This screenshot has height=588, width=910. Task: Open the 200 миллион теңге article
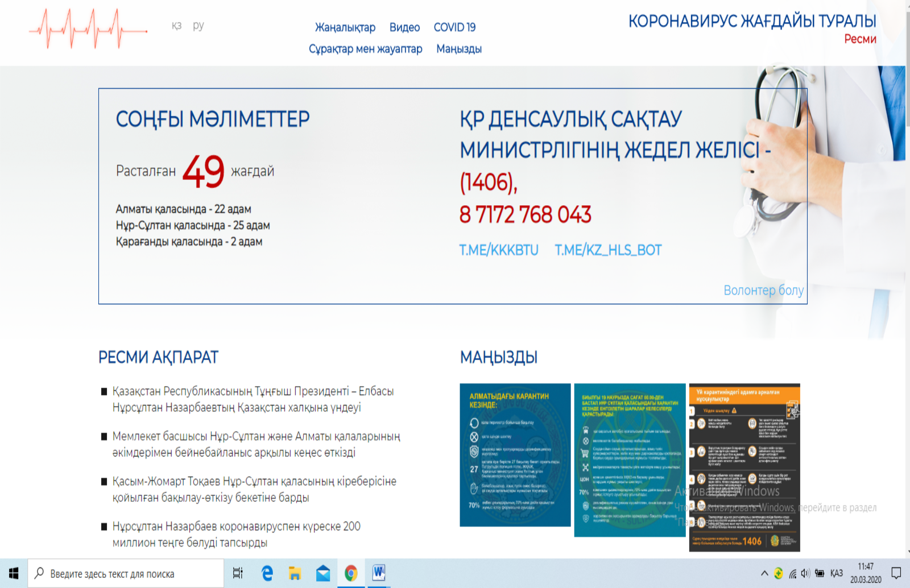tap(237, 534)
